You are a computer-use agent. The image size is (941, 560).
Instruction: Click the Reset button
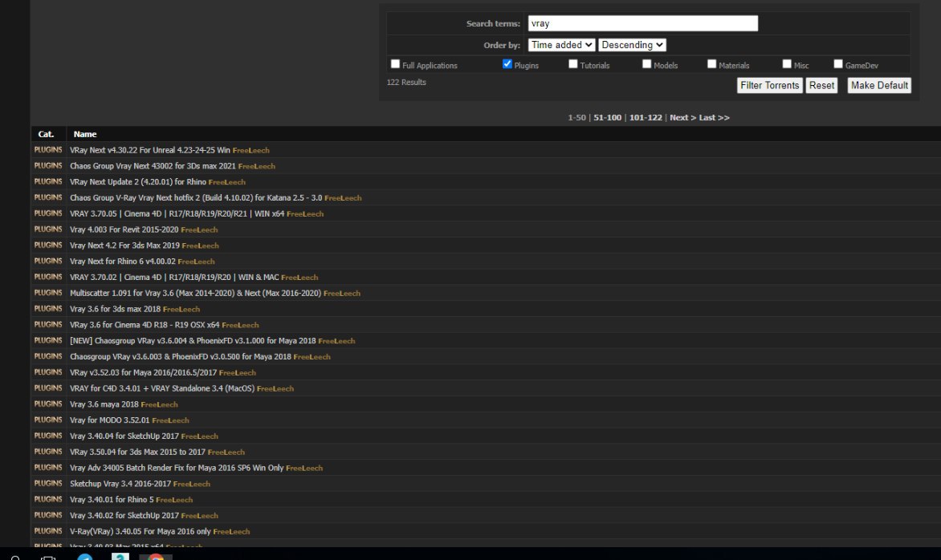(x=821, y=85)
